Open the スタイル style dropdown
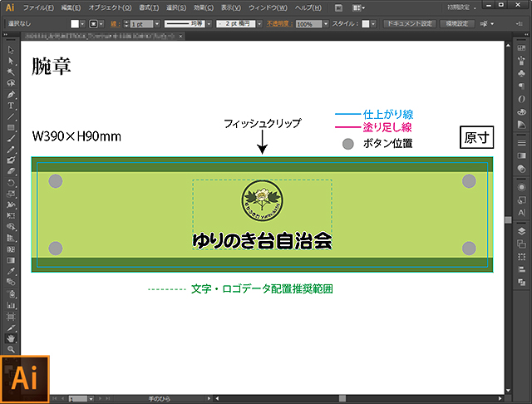The image size is (532, 404). click(x=373, y=24)
